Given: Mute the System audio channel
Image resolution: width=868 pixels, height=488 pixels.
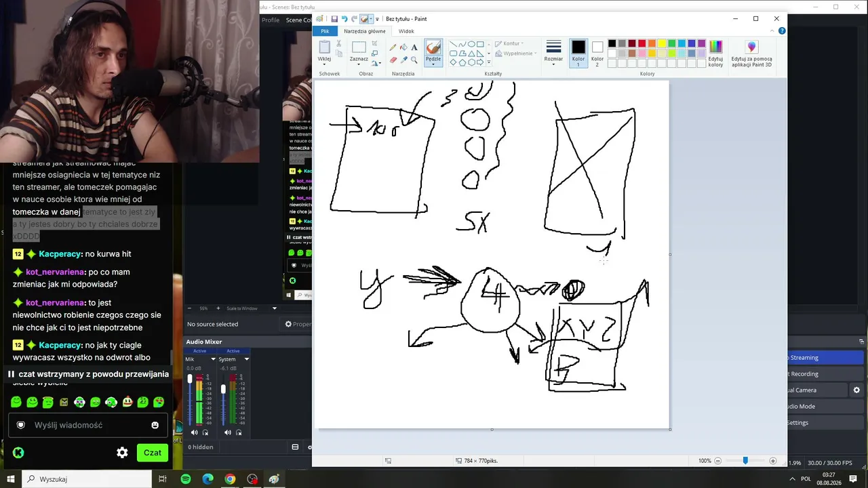Looking at the screenshot, I should pos(228,432).
